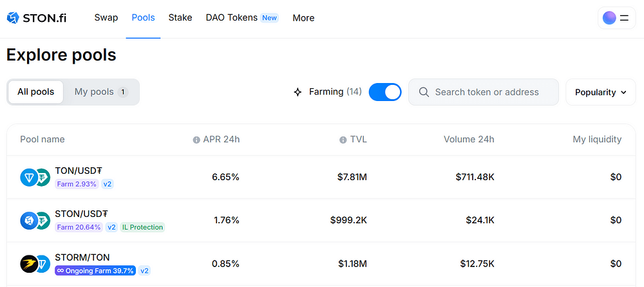
Task: Toggle the Farming filter switch off
Action: [385, 92]
